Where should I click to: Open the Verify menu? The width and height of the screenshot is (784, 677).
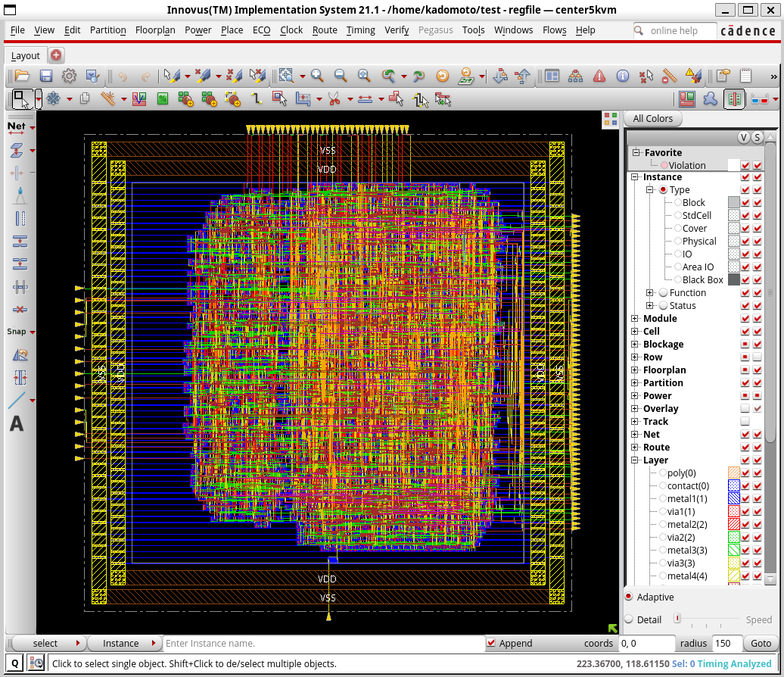(x=397, y=30)
